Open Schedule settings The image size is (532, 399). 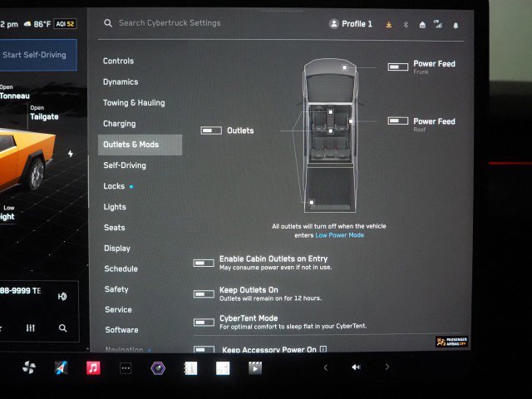121,268
